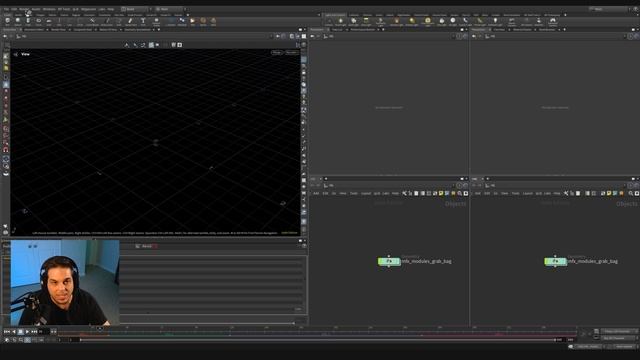Open the File menu
The image size is (640, 360).
coord(6,9)
